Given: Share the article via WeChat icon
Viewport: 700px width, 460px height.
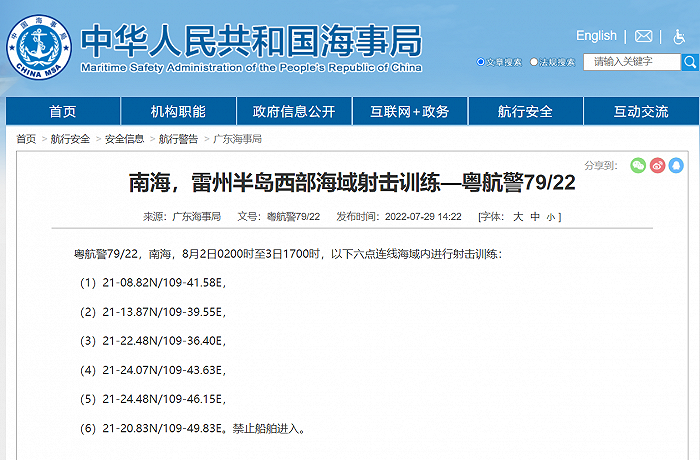Looking at the screenshot, I should click(638, 165).
